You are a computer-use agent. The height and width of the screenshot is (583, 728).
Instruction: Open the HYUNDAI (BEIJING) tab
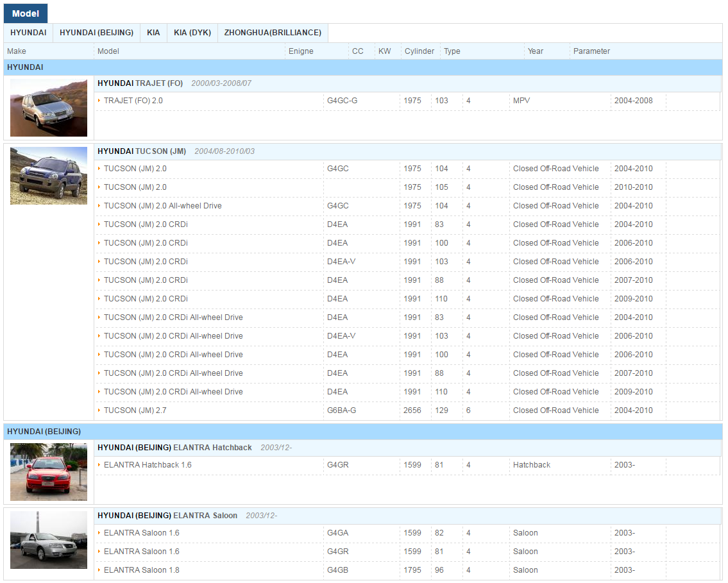tap(97, 33)
